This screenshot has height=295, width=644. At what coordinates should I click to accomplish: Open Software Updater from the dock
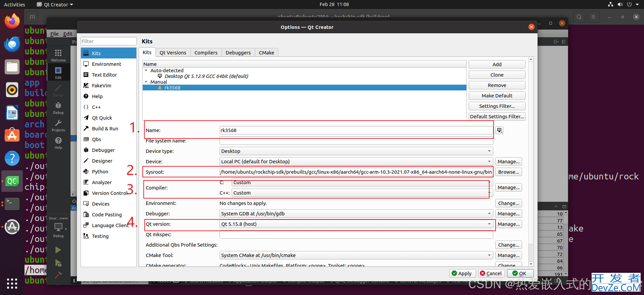pyautogui.click(x=12, y=227)
